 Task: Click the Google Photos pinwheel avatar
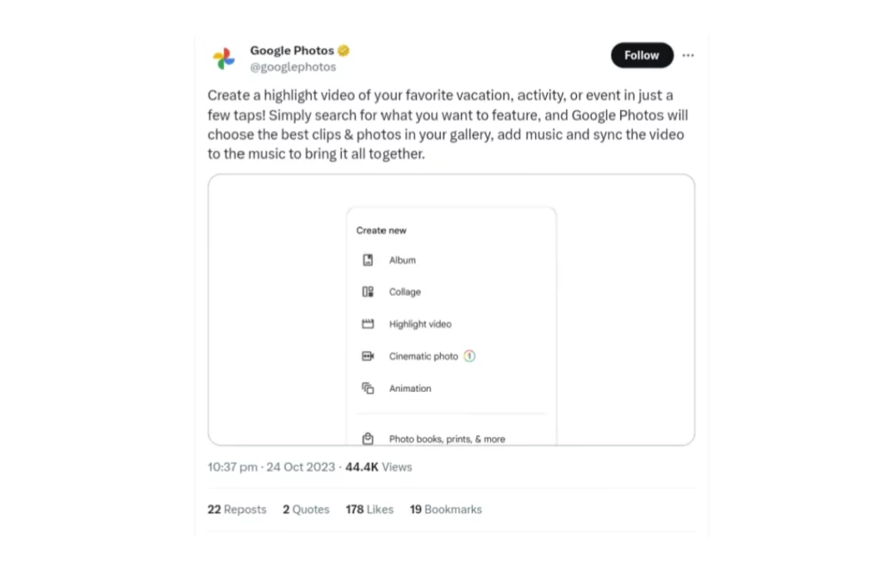tap(224, 58)
